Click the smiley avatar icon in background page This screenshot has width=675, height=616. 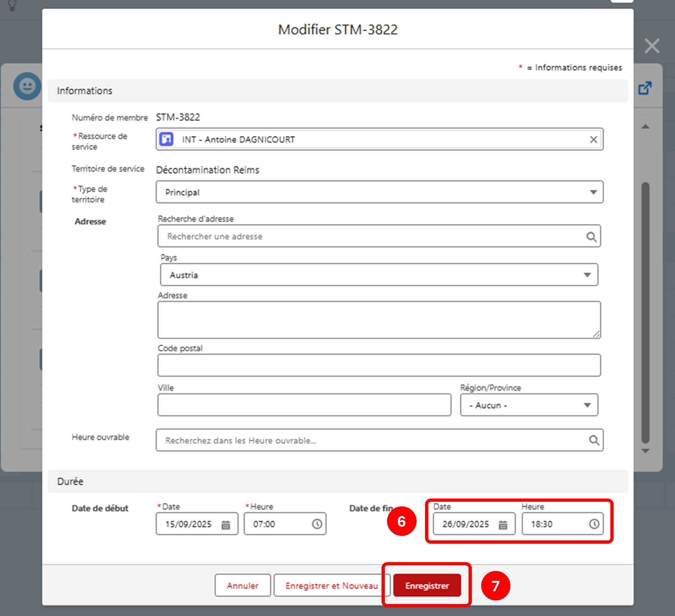27,86
